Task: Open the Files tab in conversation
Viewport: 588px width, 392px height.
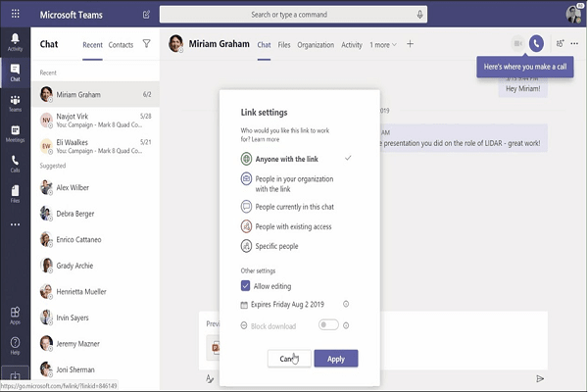Action: [284, 45]
